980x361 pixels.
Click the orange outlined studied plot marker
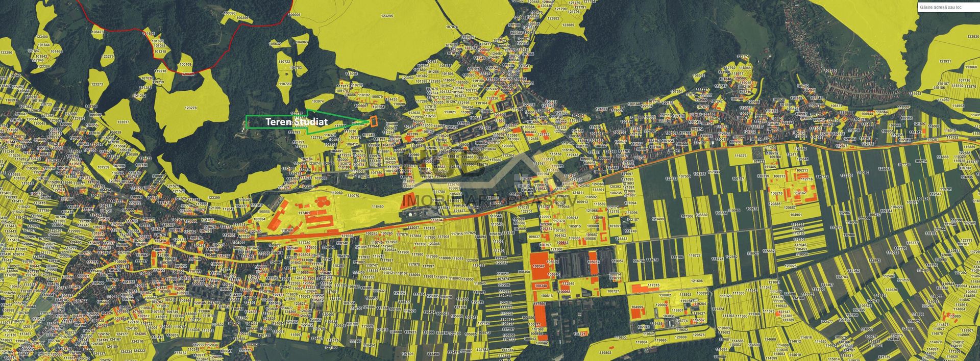click(x=373, y=121)
